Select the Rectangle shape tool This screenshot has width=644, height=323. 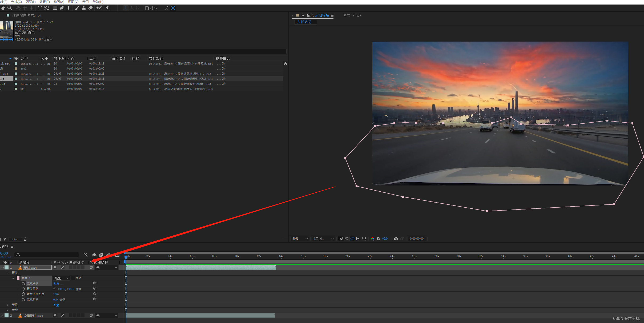point(55,8)
